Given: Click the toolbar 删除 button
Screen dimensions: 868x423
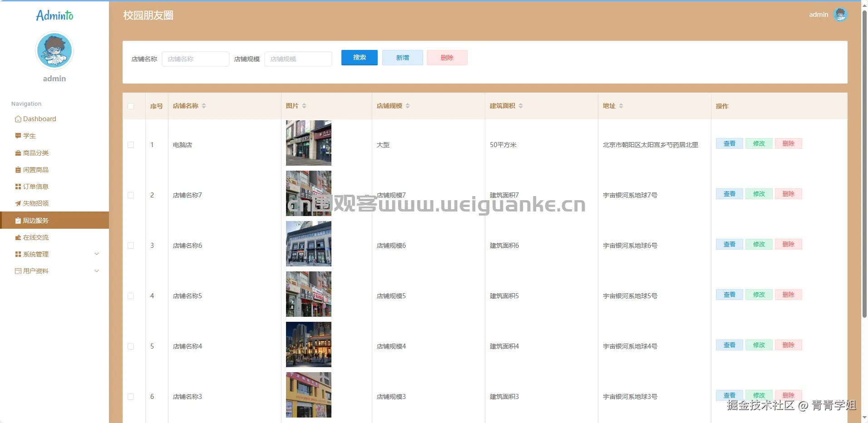Looking at the screenshot, I should pos(447,58).
